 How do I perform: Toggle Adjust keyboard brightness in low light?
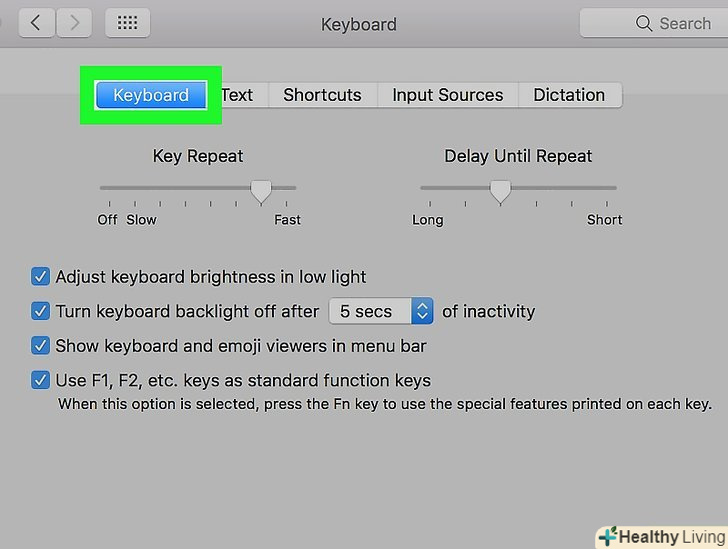coord(41,277)
